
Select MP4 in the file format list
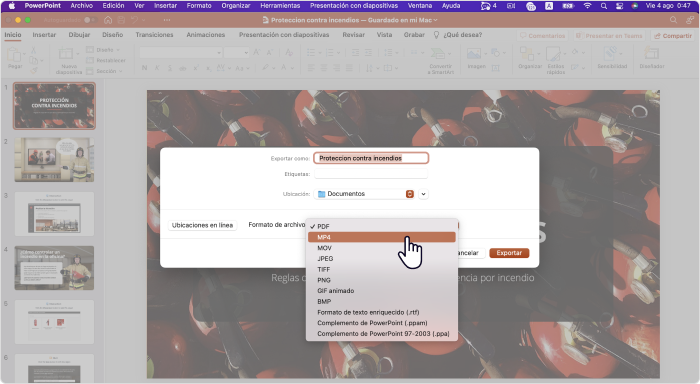[382, 237]
